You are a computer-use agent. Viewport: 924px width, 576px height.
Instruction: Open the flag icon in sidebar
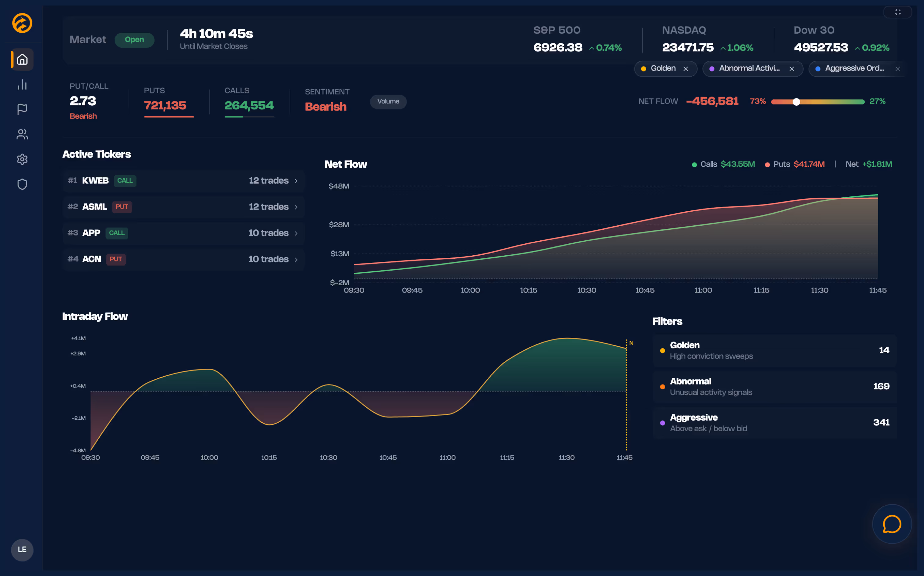[x=22, y=109]
